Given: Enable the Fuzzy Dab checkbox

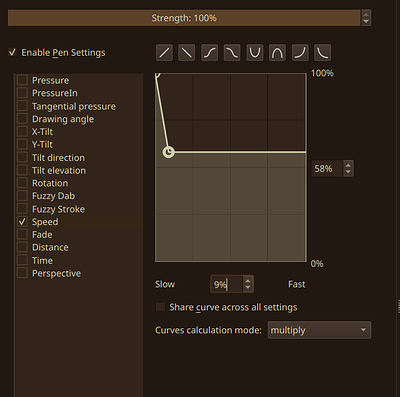Looking at the screenshot, I should (x=22, y=196).
